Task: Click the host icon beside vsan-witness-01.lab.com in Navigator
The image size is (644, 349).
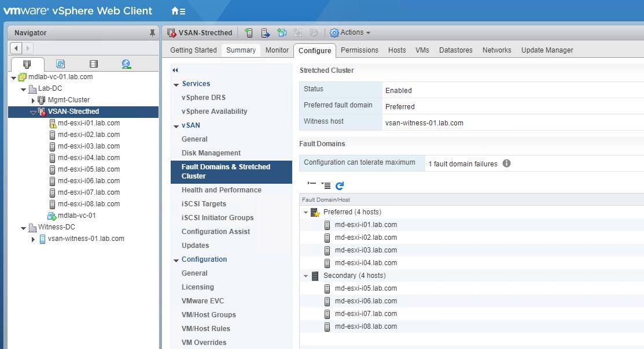Action: pos(42,239)
